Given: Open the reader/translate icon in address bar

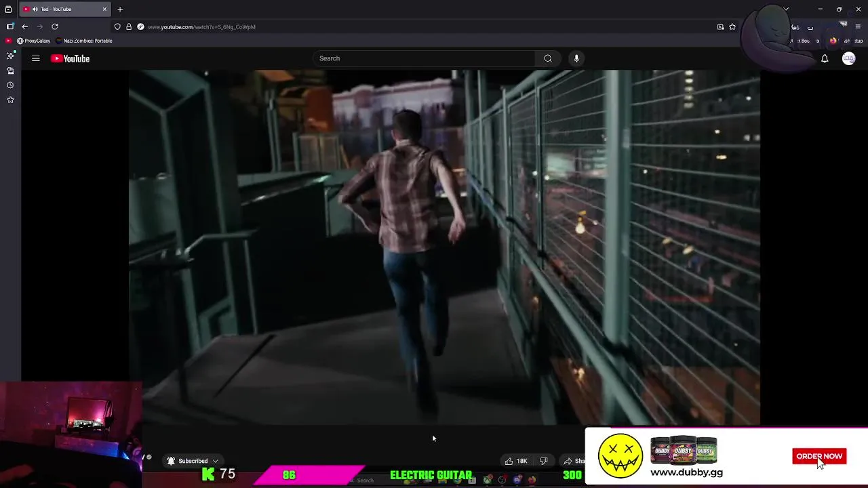Looking at the screenshot, I should [x=720, y=26].
